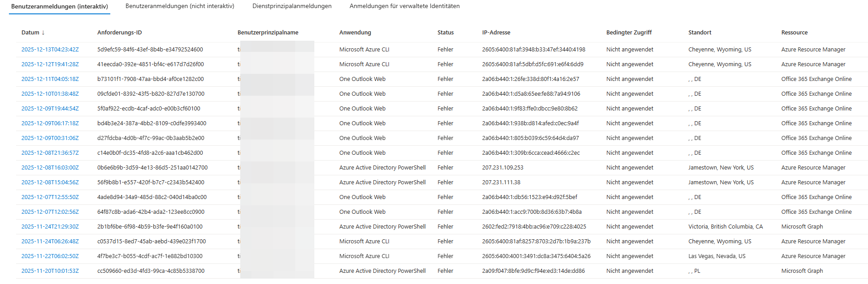Sort entries by Standort header
This screenshot has width=868, height=284.
pos(700,33)
